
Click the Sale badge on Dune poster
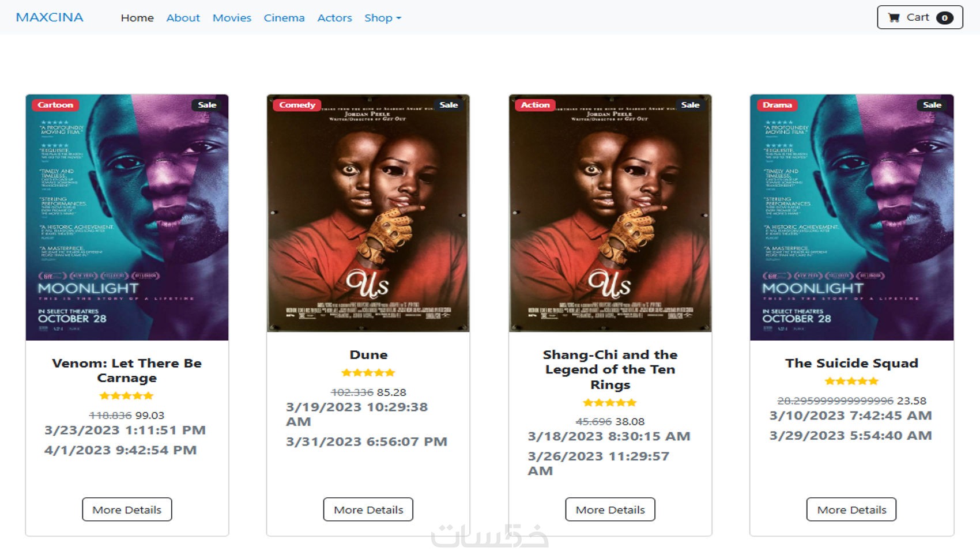tap(448, 105)
